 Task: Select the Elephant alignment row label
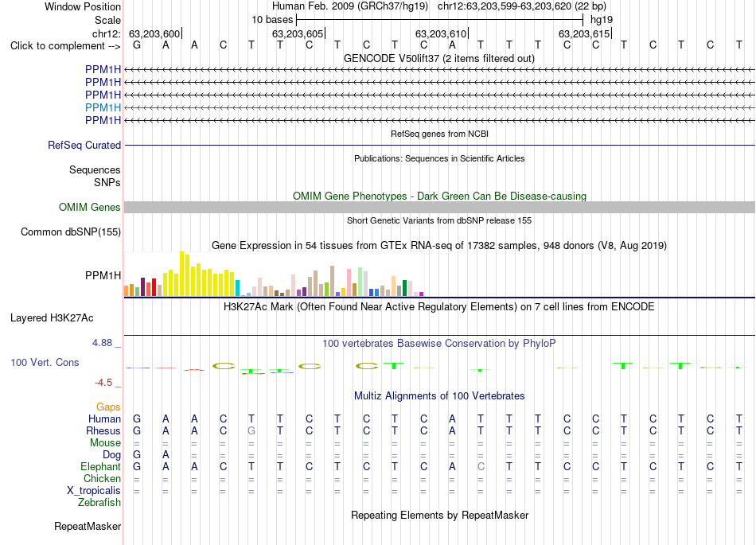point(100,467)
